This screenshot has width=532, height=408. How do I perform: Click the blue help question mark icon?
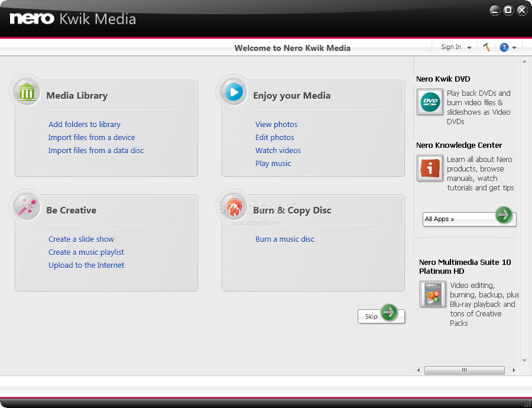click(x=504, y=47)
